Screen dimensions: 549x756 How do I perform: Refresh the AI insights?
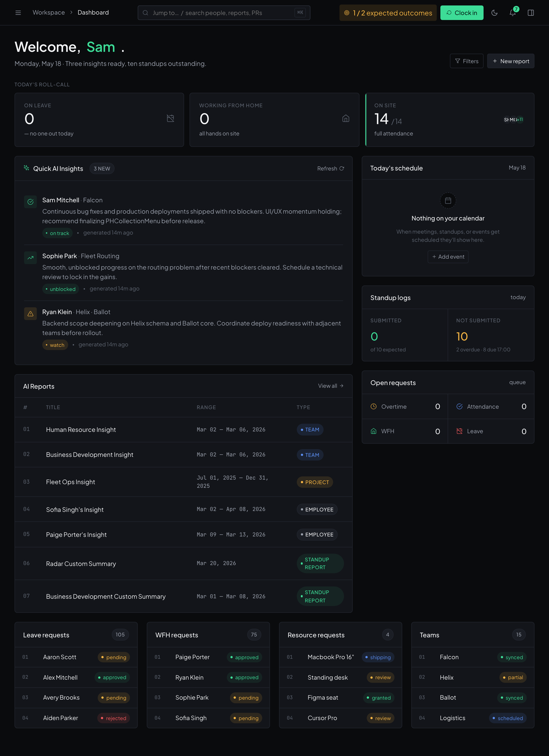pyautogui.click(x=330, y=168)
